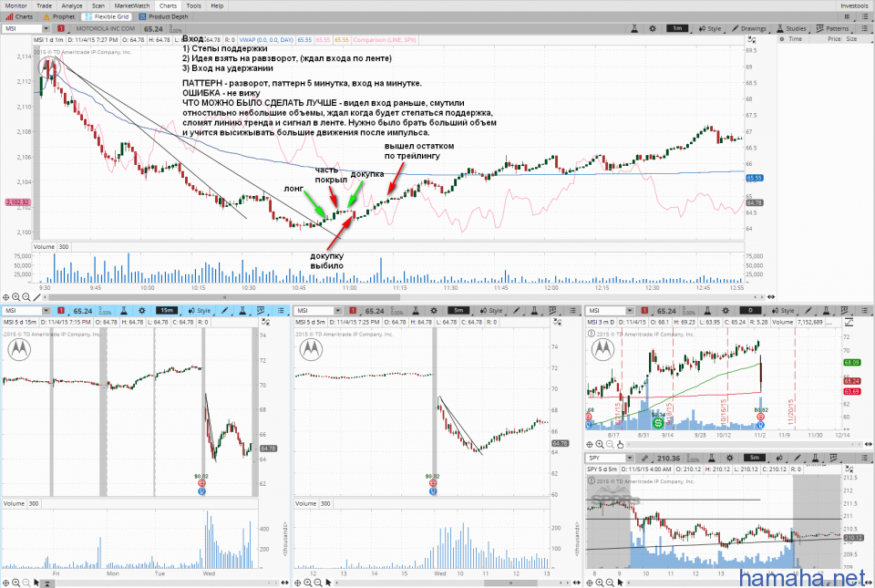Image resolution: width=875 pixels, height=588 pixels.
Task: Open Style menu on the 15m chart
Action: 200,311
